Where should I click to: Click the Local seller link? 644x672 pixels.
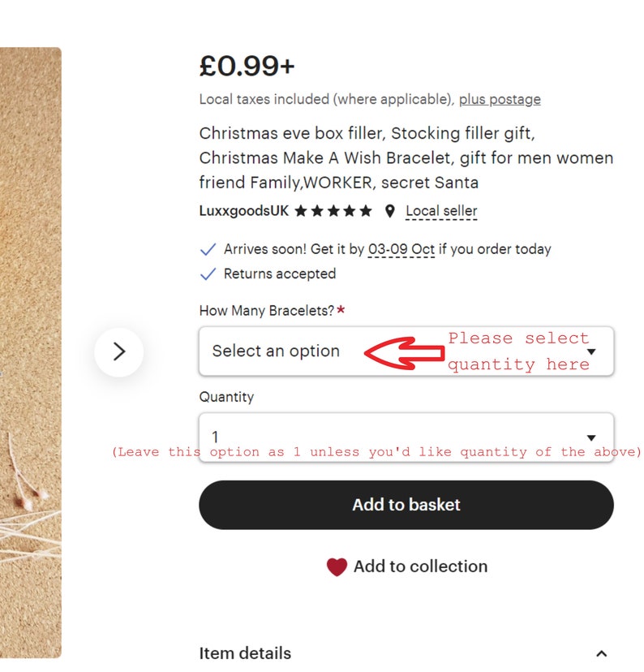tap(441, 211)
